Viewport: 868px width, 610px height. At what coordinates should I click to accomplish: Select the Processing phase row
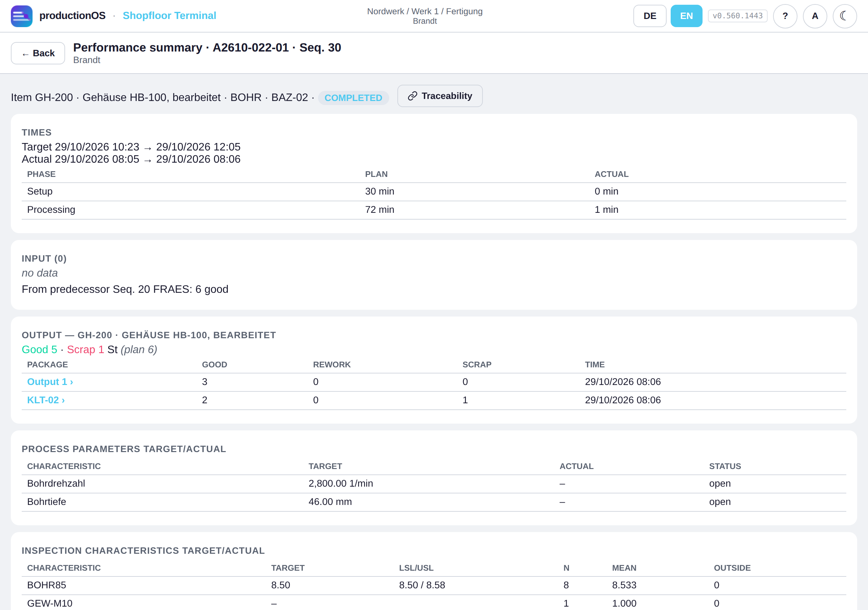434,210
